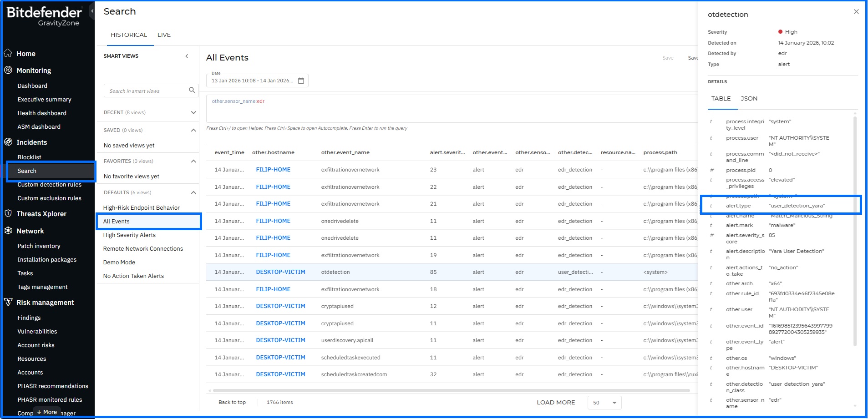This screenshot has height=419, width=868.
Task: Click the Monitoring radar icon
Action: click(x=8, y=70)
